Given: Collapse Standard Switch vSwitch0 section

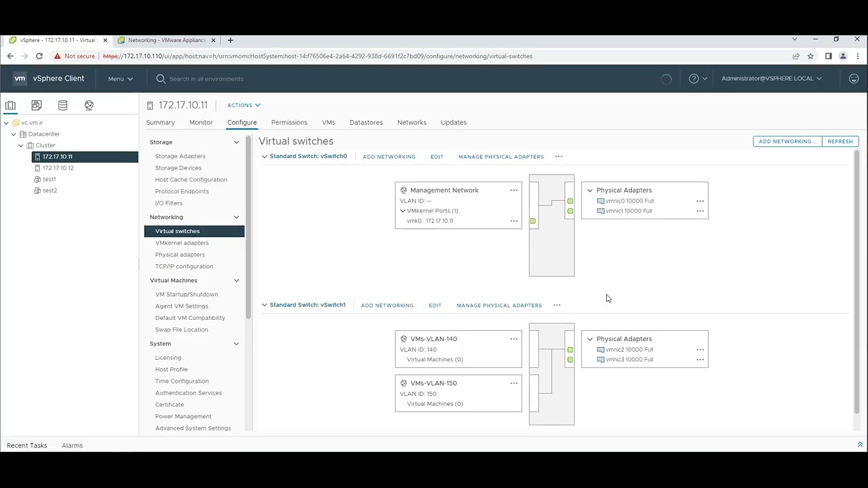Looking at the screenshot, I should tap(264, 157).
